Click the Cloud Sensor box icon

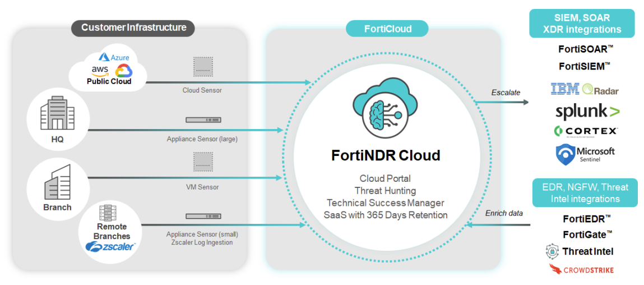point(203,67)
